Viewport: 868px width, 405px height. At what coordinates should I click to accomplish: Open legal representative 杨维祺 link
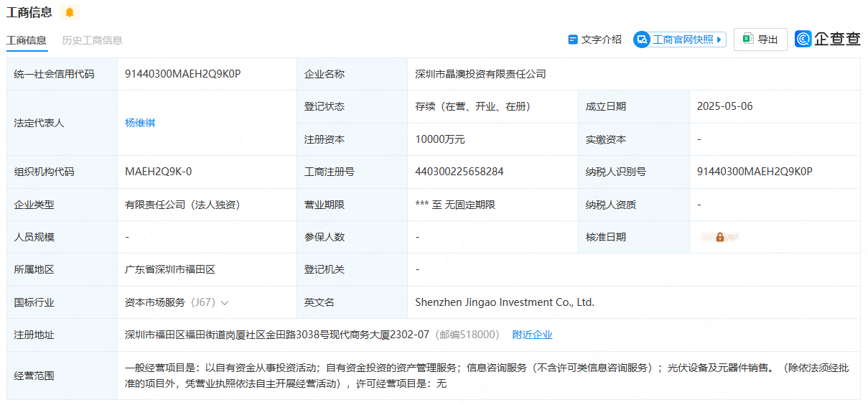140,123
